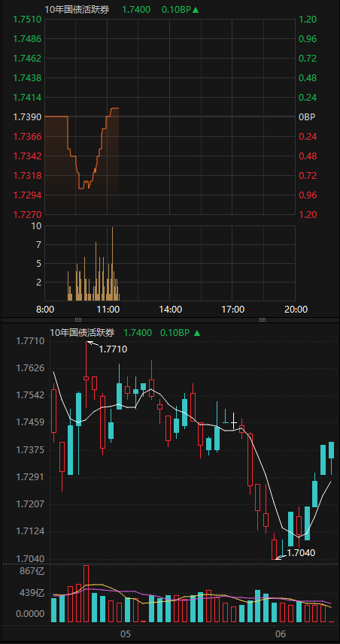Click the white crosshair marker on K-line chart
Viewport: 340px width, 644px height.
tap(233, 422)
